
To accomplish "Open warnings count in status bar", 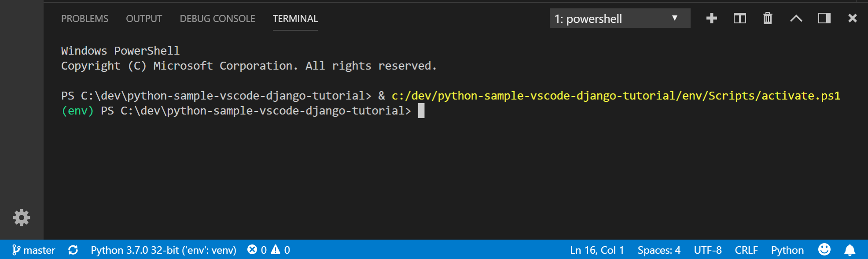I will [x=281, y=250].
